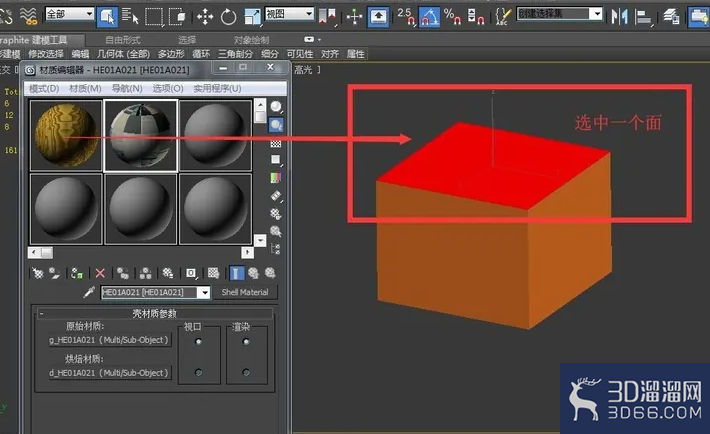This screenshot has width=710, height=434.
Task: Click the Spinner Snap toggle
Action: (x=475, y=16)
